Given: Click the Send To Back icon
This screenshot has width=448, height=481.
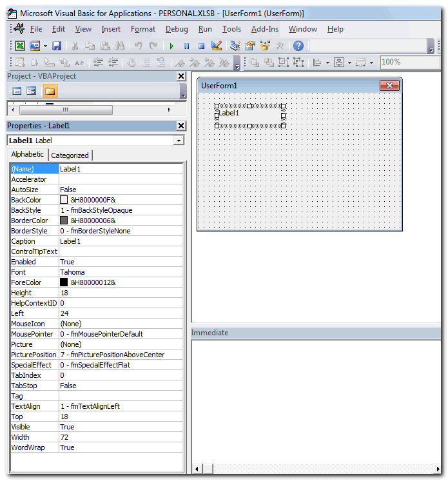Looking at the screenshot, I should [269, 63].
